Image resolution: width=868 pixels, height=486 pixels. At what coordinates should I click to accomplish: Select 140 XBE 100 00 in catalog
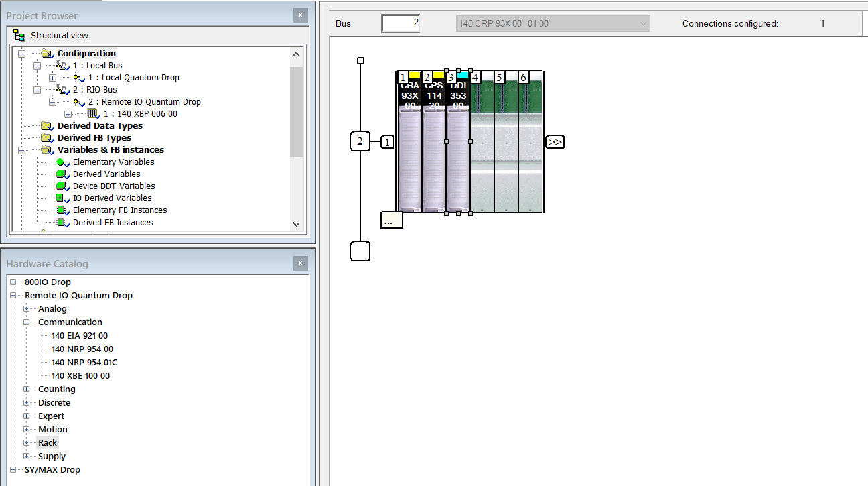click(x=80, y=375)
